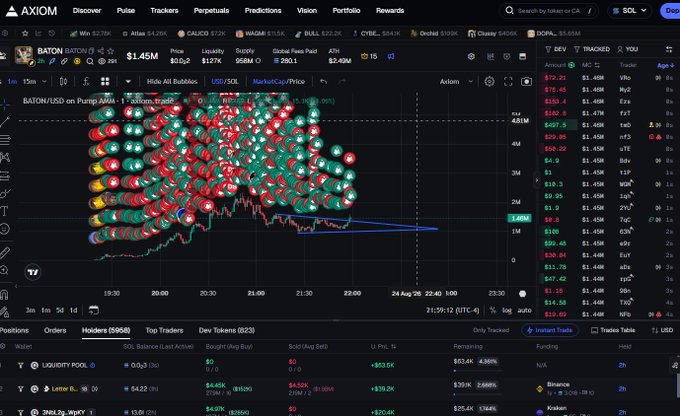
Task: Open the Pulse page
Action: pos(126,10)
